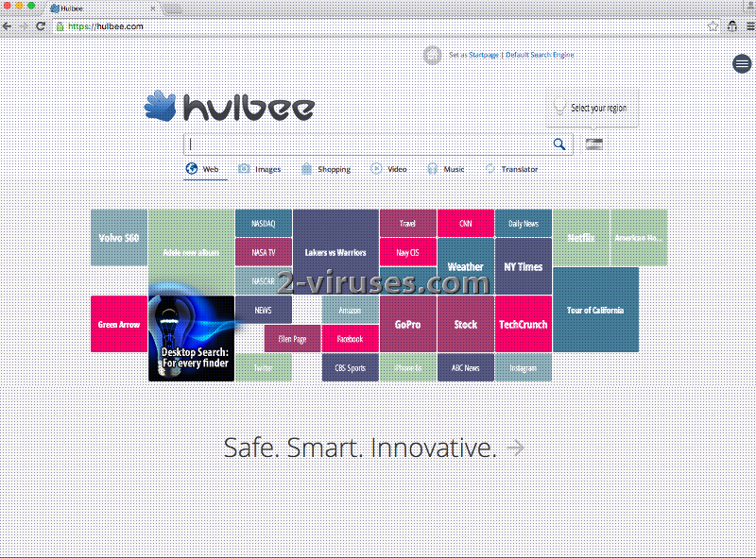
Task: Open the round hamburger menu on the page
Action: 742,63
